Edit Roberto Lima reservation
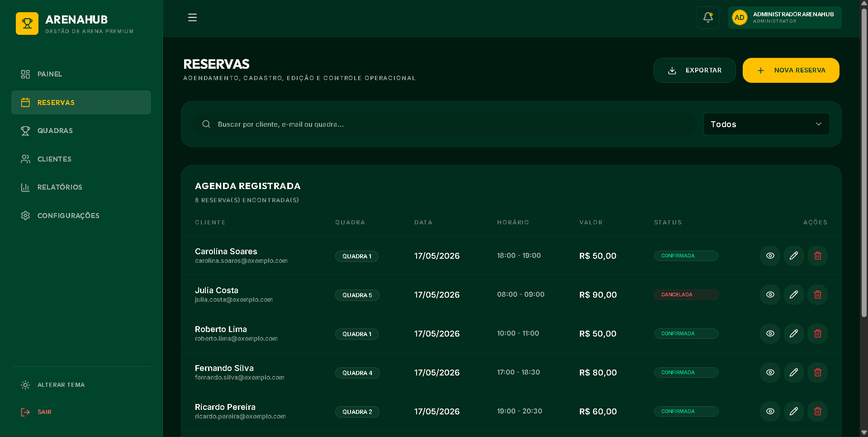 794,333
